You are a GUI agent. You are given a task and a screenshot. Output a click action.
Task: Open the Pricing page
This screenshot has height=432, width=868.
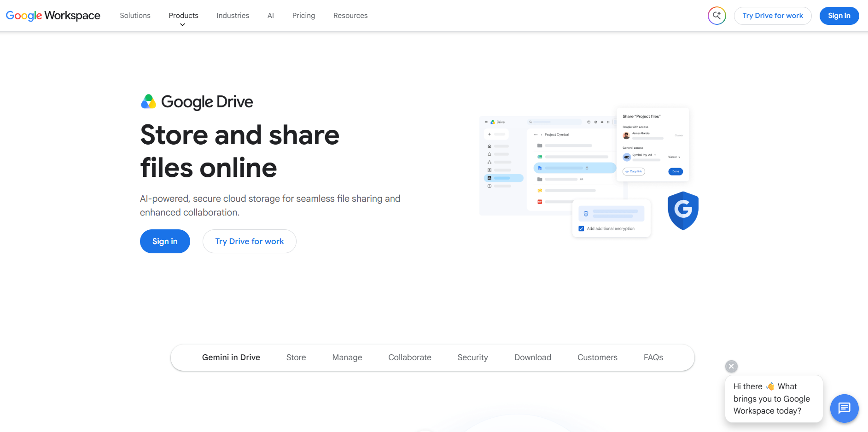tap(303, 16)
